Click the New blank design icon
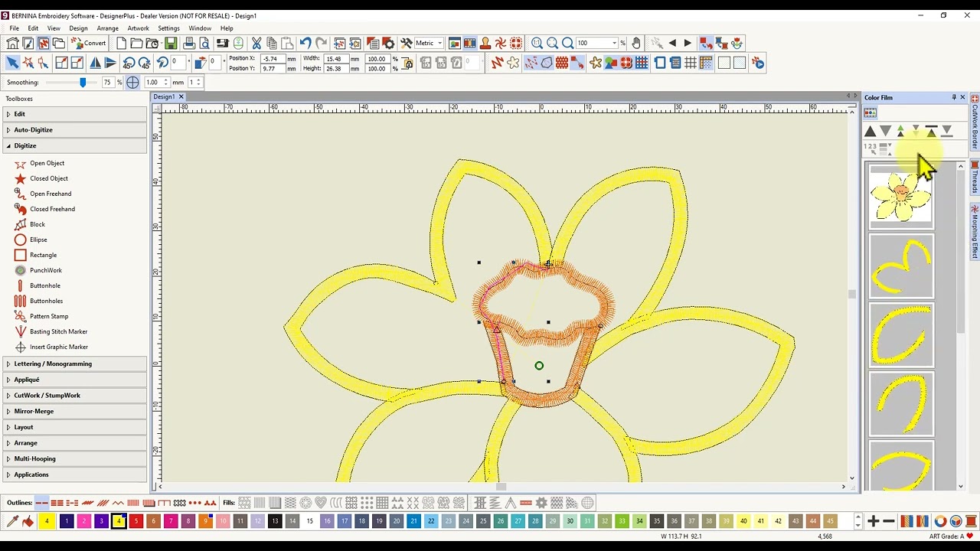Viewport: 980px width, 551px height. tap(121, 43)
